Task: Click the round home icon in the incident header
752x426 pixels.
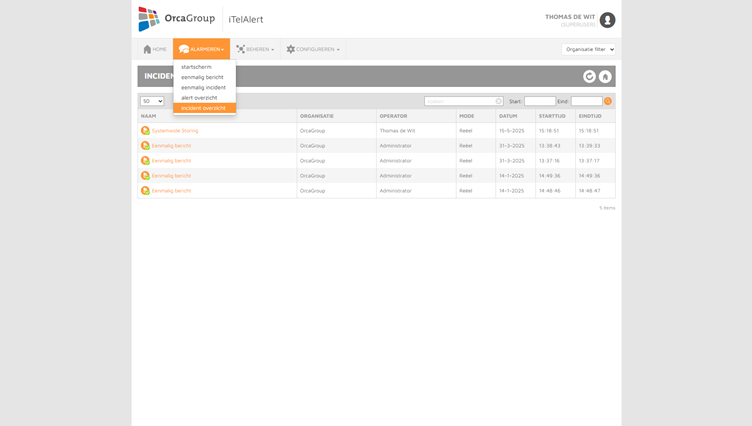Action: [x=605, y=76]
